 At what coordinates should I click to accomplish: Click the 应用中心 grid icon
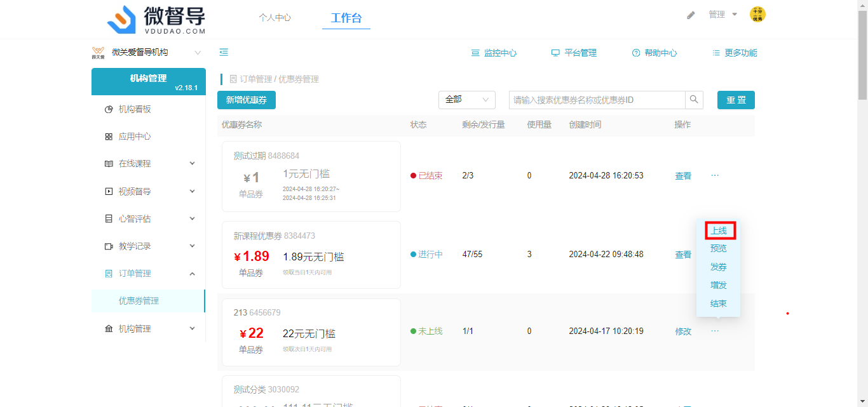click(x=109, y=137)
